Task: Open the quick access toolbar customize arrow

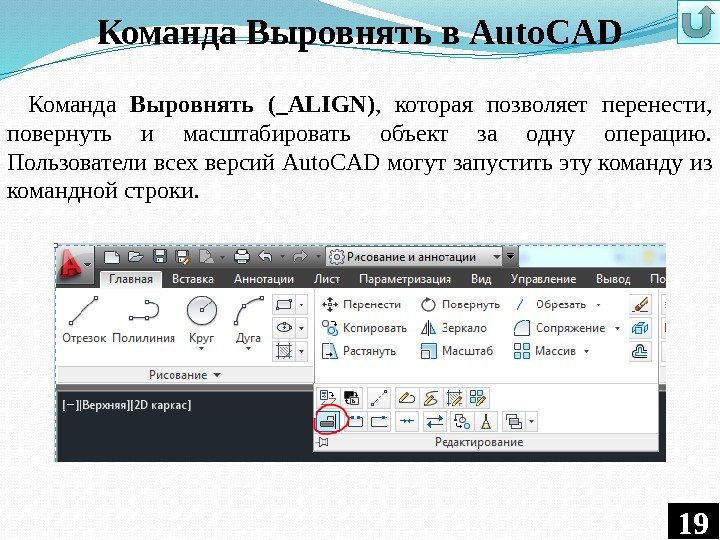Action: pyautogui.click(x=510, y=256)
